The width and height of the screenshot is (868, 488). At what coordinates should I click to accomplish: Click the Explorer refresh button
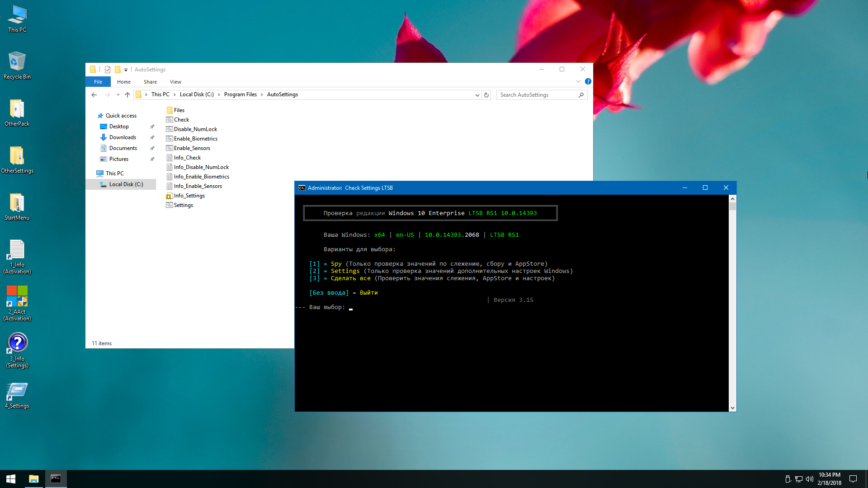[486, 95]
